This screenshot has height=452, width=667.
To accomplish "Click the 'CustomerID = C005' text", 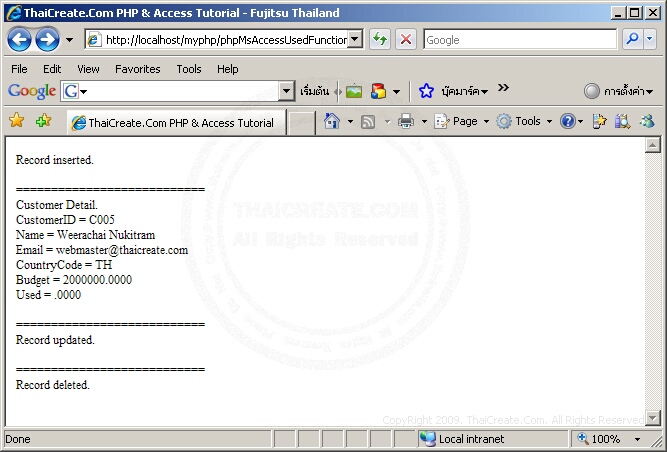I will [66, 220].
